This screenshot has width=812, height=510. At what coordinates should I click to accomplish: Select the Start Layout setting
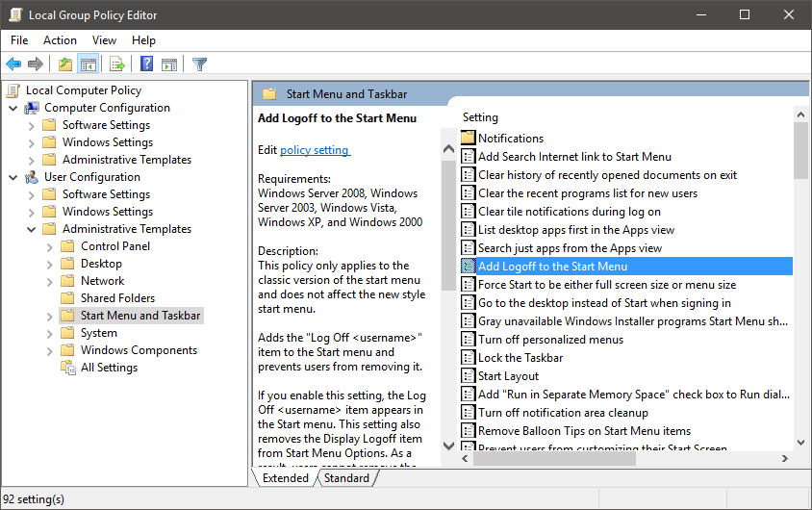tap(509, 376)
